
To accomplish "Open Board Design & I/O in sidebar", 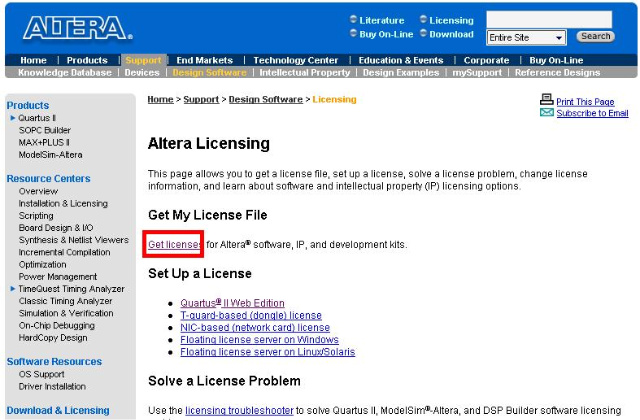I will point(56,228).
